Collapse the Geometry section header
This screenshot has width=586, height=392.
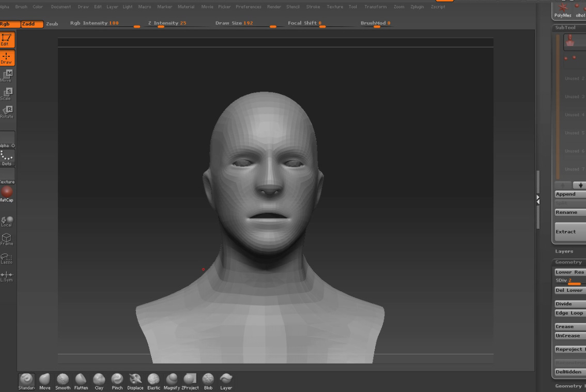[x=568, y=262]
